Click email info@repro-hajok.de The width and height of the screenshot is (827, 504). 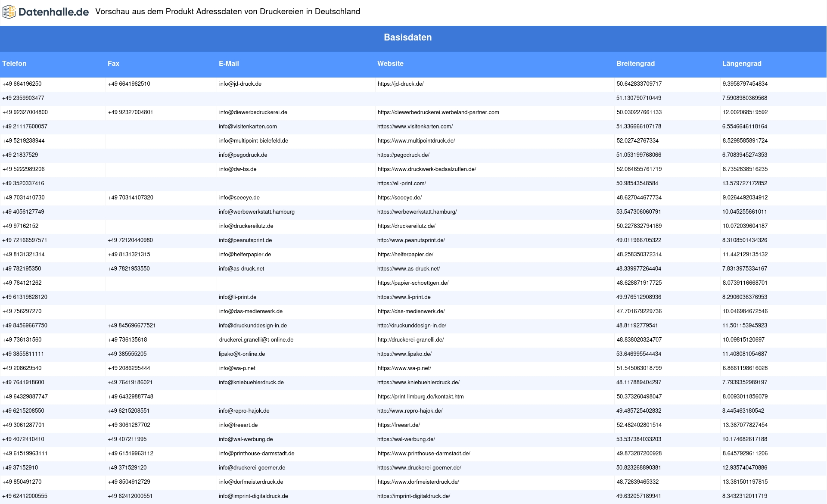(x=244, y=411)
